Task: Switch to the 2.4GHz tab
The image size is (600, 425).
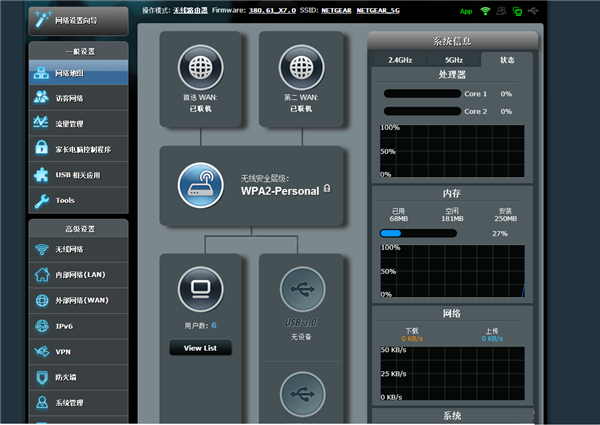Action: [399, 60]
